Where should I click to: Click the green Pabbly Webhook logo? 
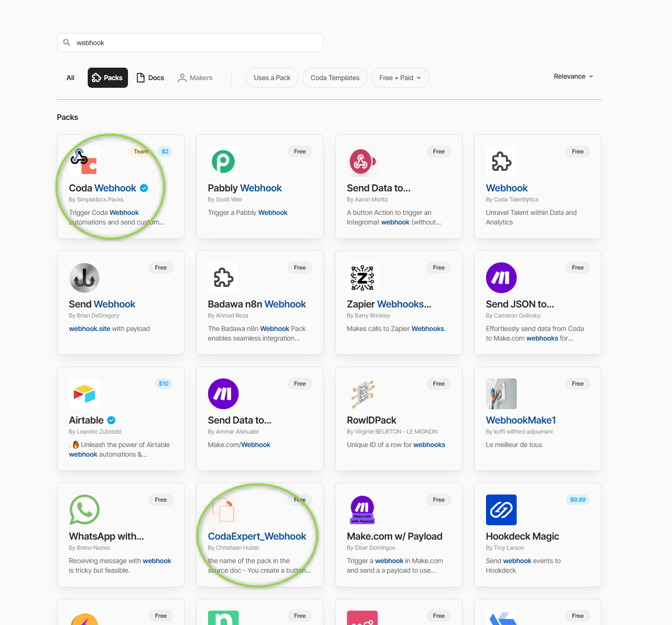223,162
